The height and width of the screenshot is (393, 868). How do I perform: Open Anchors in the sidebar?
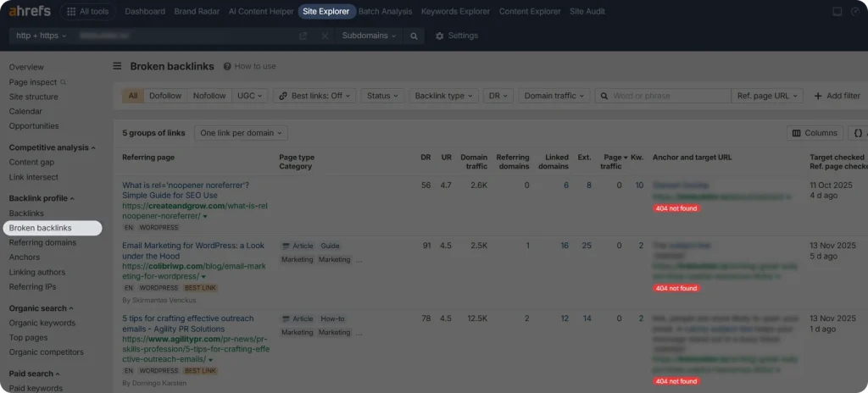pyautogui.click(x=25, y=257)
